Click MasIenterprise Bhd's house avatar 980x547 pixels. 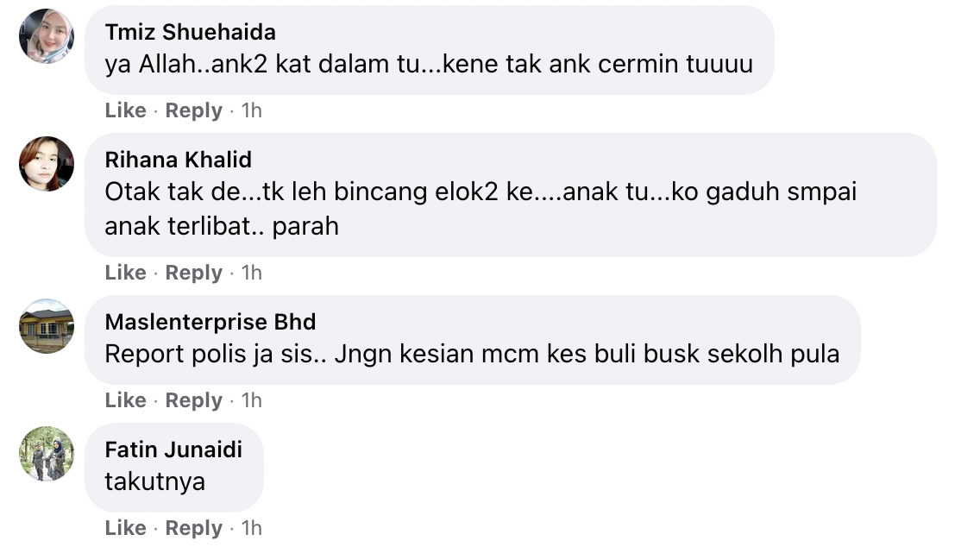(47, 326)
